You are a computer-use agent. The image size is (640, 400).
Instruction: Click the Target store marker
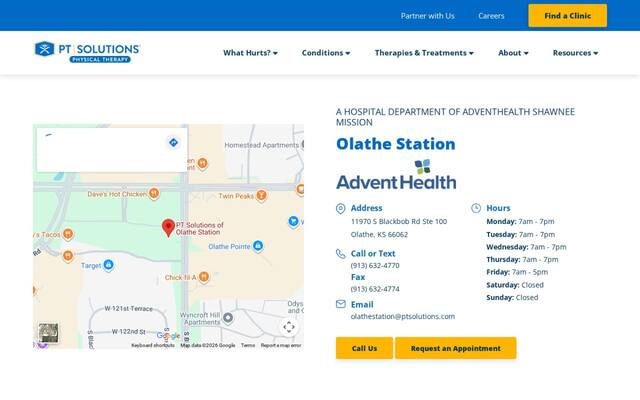(x=108, y=265)
